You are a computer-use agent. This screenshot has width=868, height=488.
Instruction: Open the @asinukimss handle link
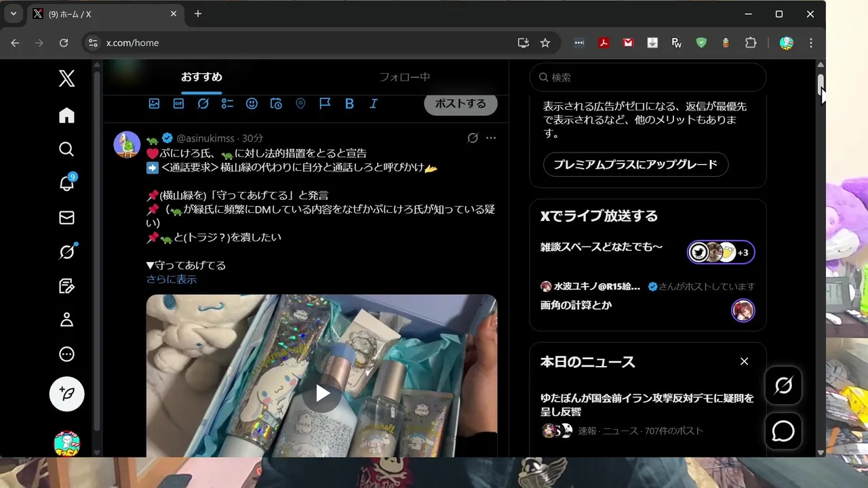[205, 138]
